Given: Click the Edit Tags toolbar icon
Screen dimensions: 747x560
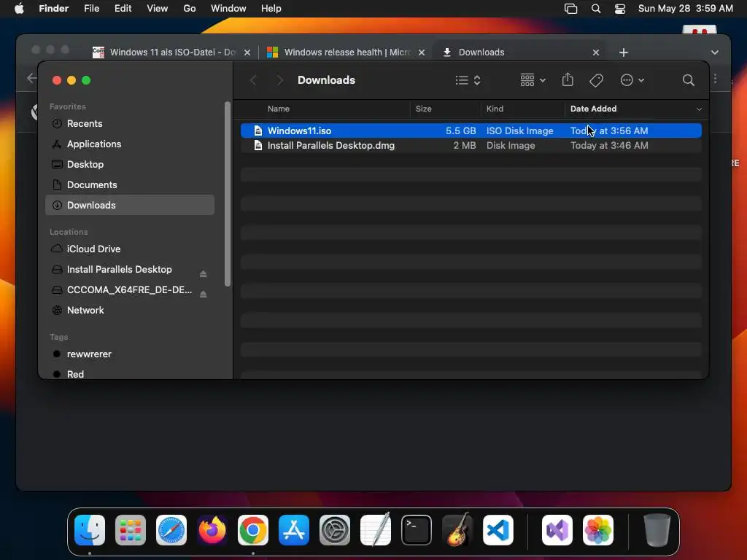Looking at the screenshot, I should (596, 80).
